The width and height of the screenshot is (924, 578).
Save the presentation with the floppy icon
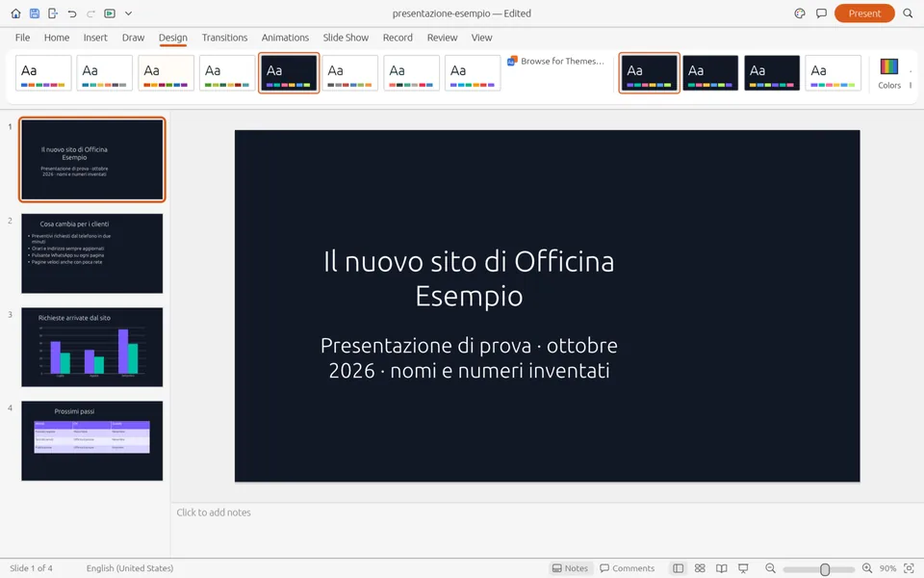pos(35,13)
